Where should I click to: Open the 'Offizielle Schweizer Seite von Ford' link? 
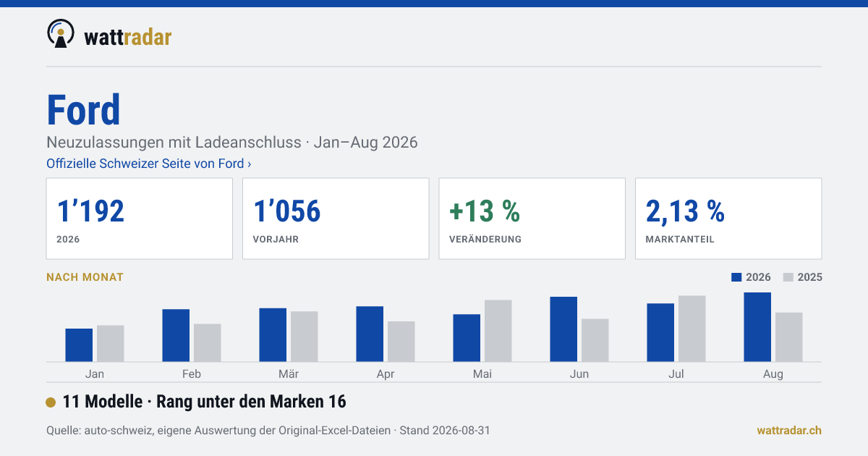(148, 164)
